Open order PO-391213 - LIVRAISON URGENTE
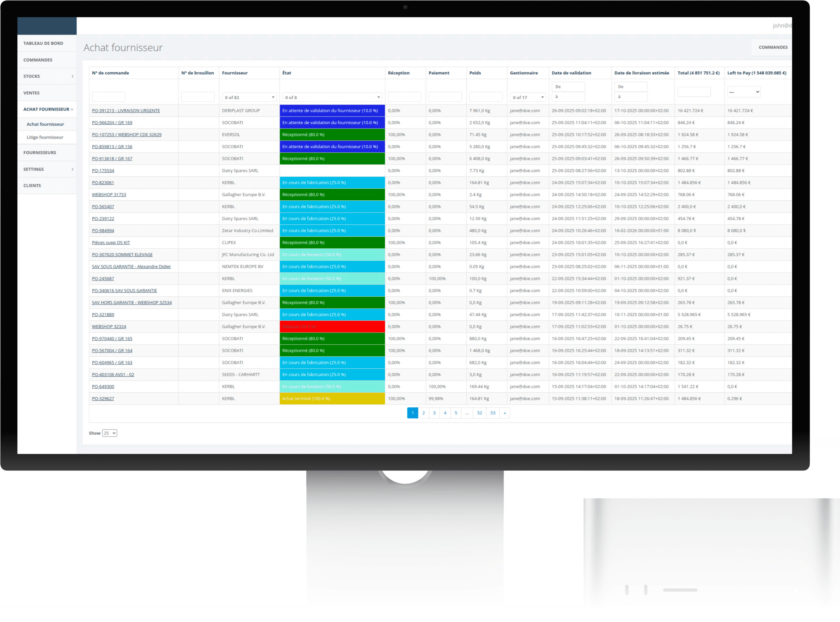This screenshot has width=840, height=622. click(126, 111)
